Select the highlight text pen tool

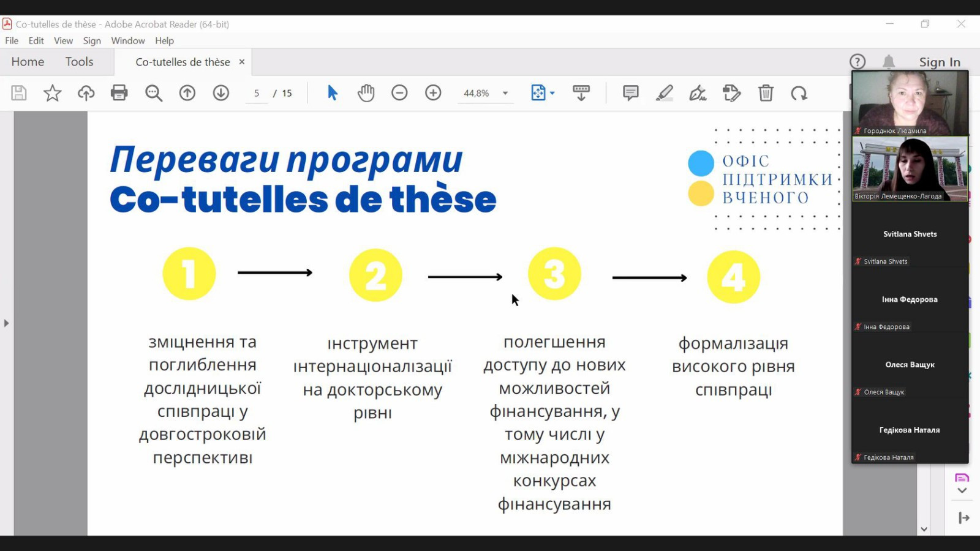(665, 93)
